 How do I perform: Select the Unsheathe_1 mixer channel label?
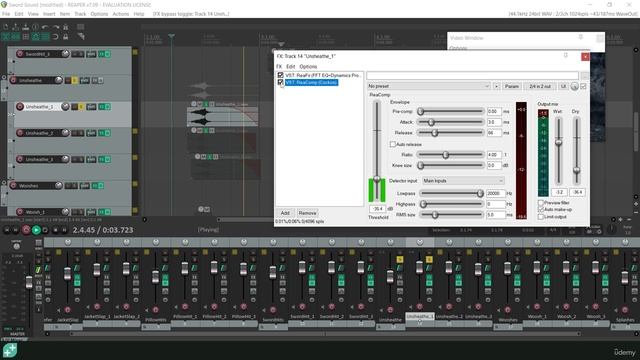click(x=420, y=316)
